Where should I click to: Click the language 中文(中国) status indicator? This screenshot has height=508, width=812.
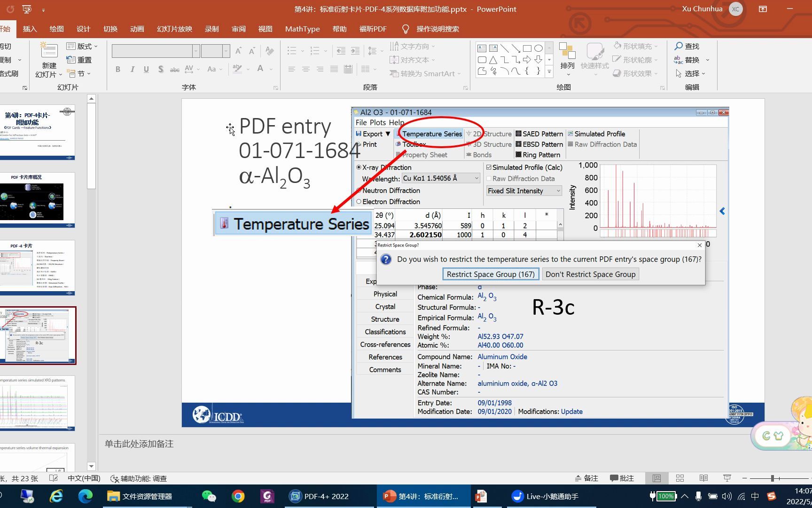(x=84, y=478)
